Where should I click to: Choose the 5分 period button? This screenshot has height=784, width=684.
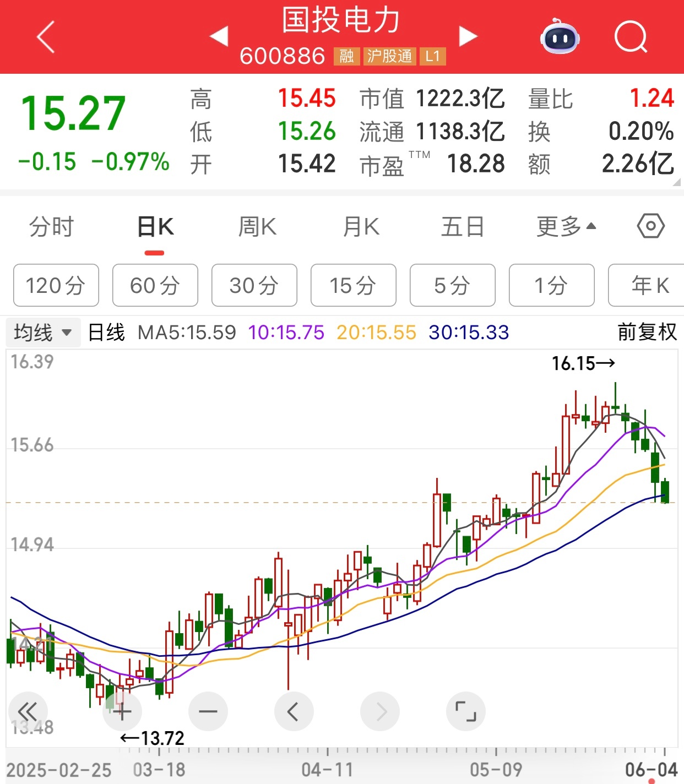tap(453, 285)
